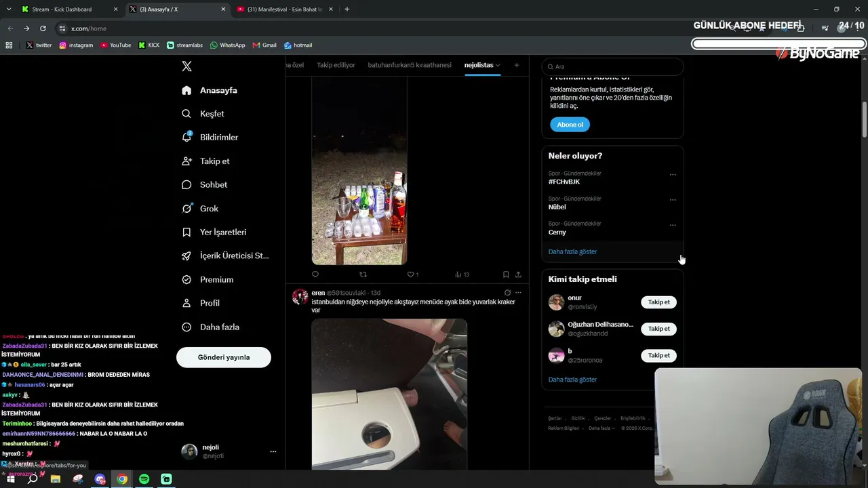Open options for Nübel trend
This screenshot has height=488, width=868.
pyautogui.click(x=673, y=199)
